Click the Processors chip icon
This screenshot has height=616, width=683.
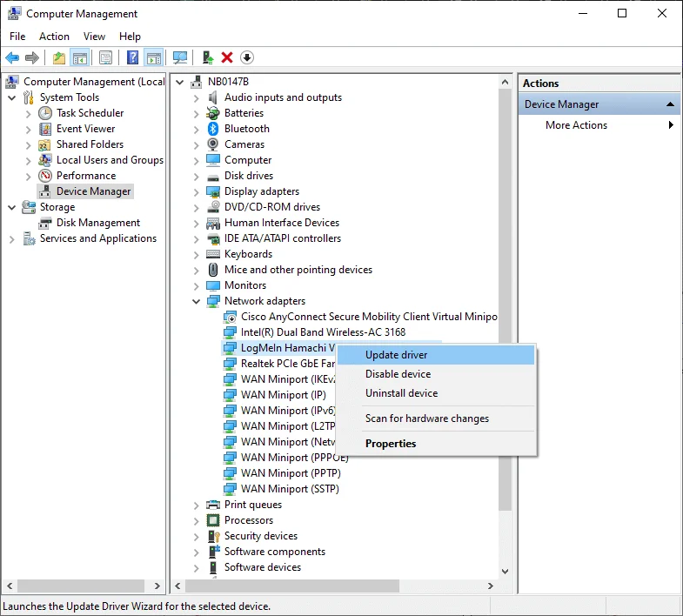213,520
